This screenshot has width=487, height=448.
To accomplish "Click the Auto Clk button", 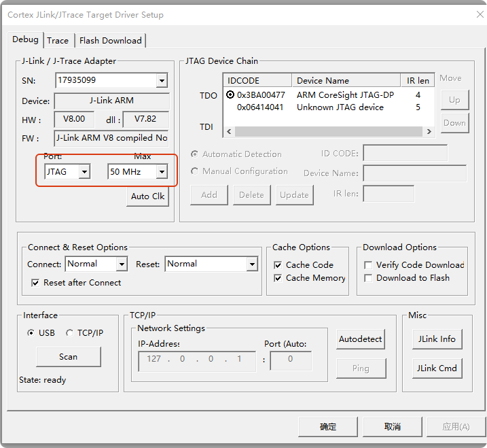I will point(148,196).
